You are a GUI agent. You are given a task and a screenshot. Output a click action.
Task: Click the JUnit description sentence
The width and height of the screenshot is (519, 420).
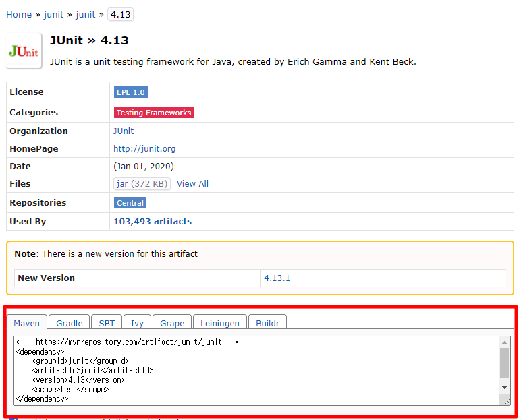[x=233, y=62]
